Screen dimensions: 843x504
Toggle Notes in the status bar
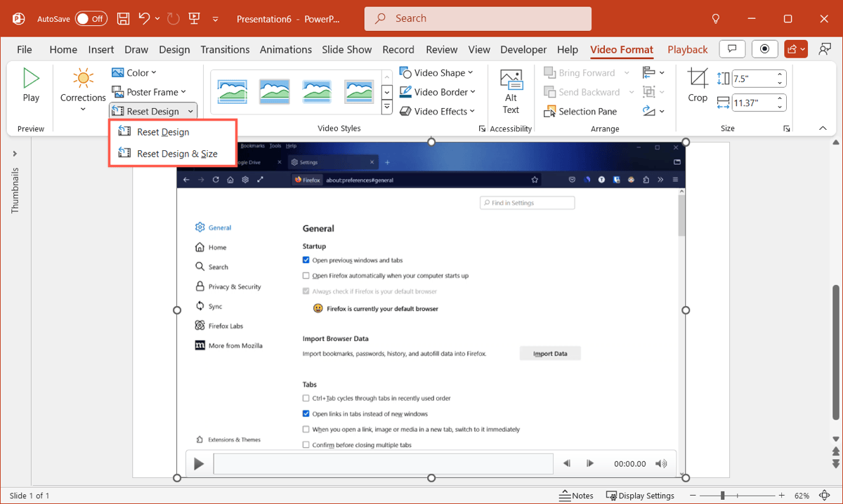577,496
